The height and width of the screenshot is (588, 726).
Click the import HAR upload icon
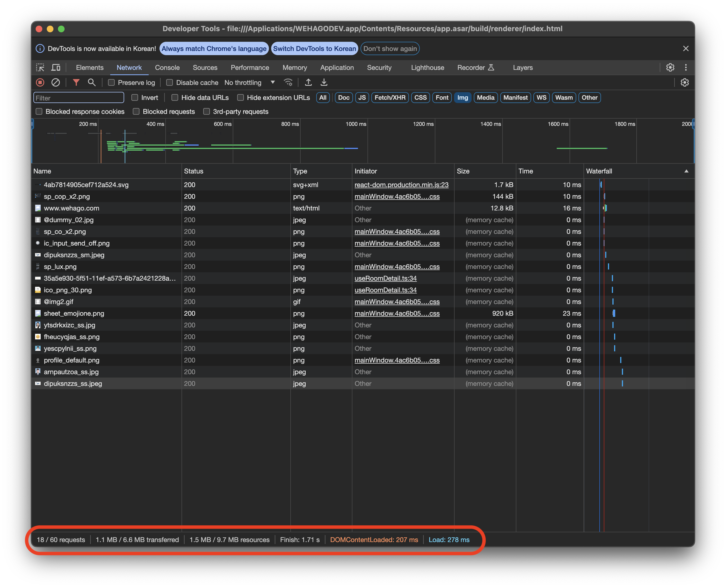point(308,82)
